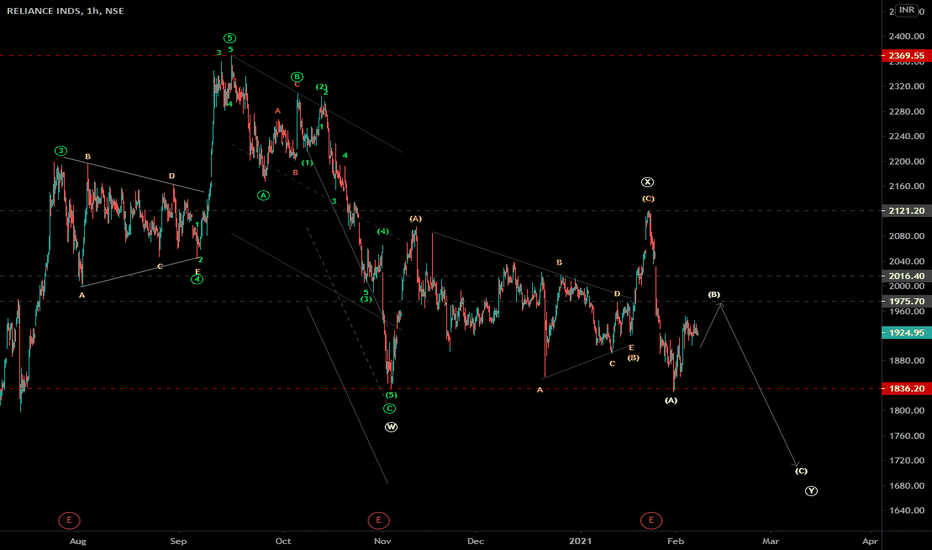
Task: Click the 2400.00 price axis value
Action: [906, 36]
